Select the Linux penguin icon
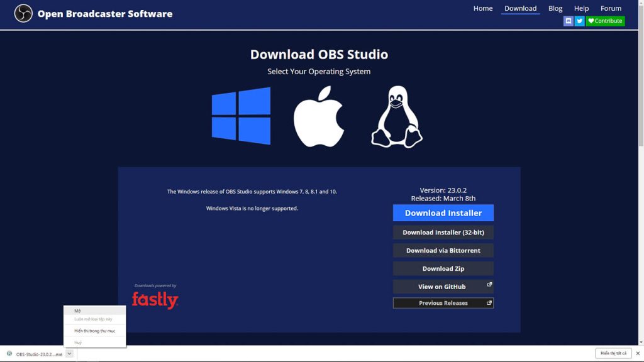 [x=397, y=116]
